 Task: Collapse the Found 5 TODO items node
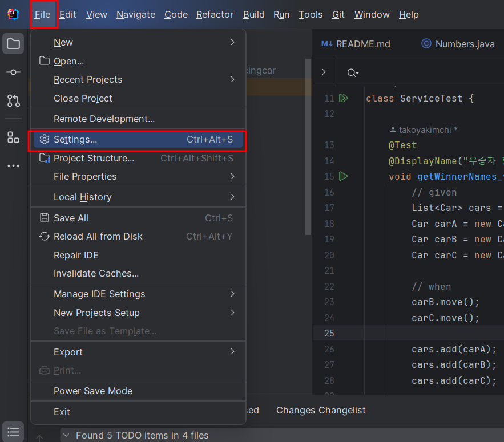tap(67, 435)
